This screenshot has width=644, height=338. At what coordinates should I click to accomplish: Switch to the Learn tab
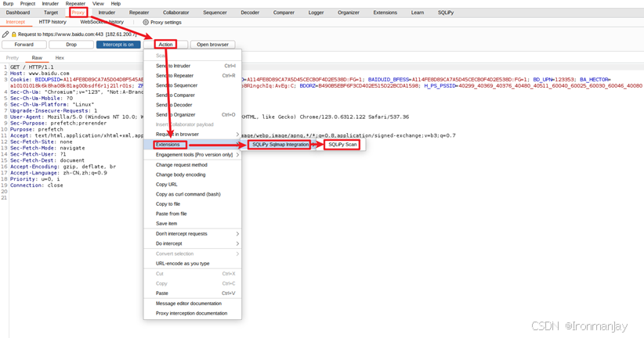coord(418,13)
